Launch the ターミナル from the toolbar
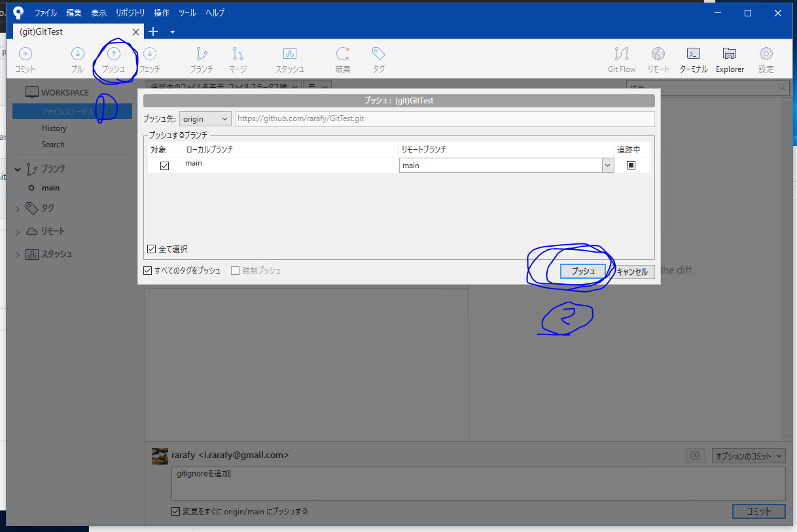The width and height of the screenshot is (797, 532). [x=693, y=59]
